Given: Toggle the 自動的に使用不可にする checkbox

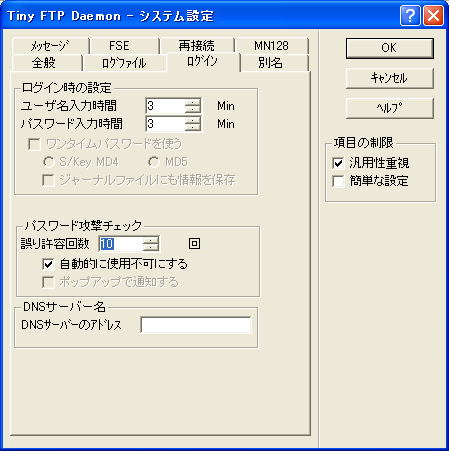Looking at the screenshot, I should [48, 264].
